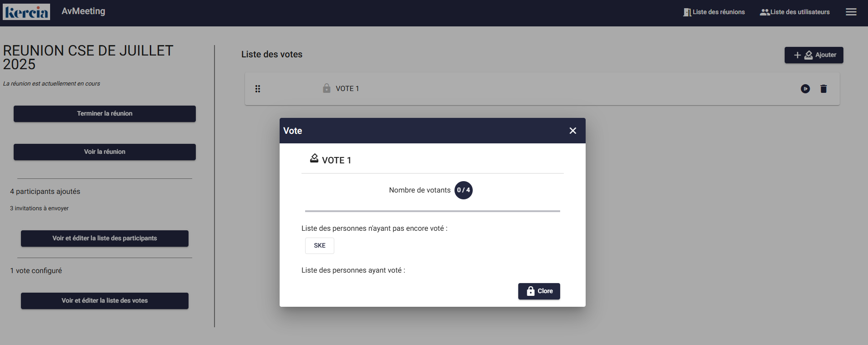868x345 pixels.
Task: Open Liste des réunions
Action: (x=718, y=12)
